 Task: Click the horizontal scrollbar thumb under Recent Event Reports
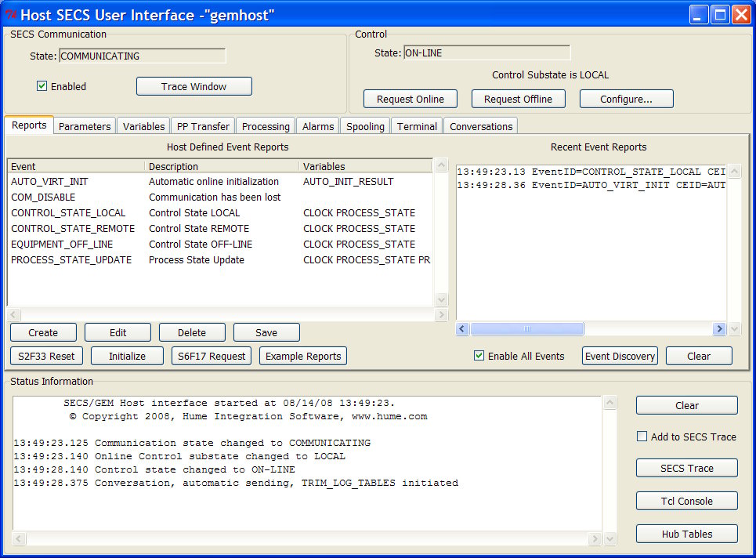click(x=527, y=328)
